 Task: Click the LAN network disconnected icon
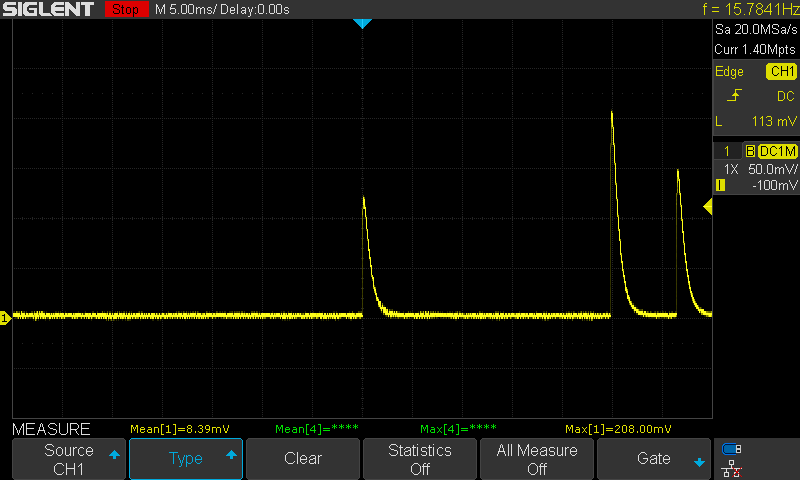coord(732,469)
